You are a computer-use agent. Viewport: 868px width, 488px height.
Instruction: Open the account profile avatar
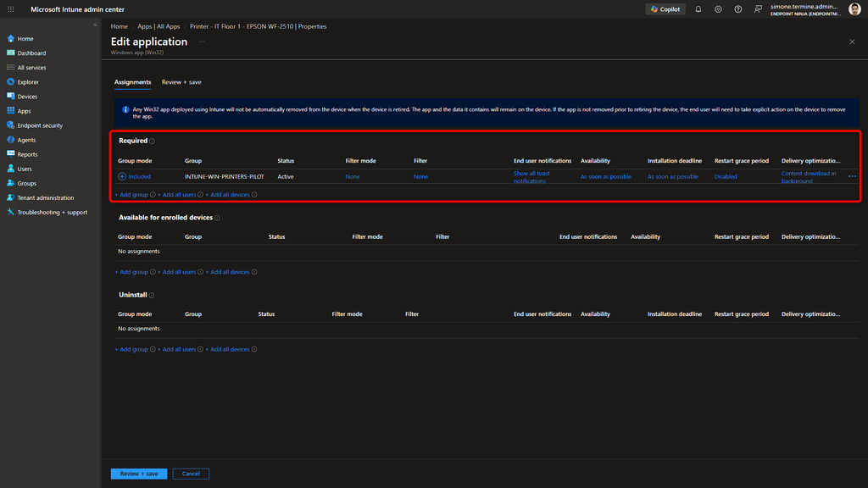[x=854, y=9]
